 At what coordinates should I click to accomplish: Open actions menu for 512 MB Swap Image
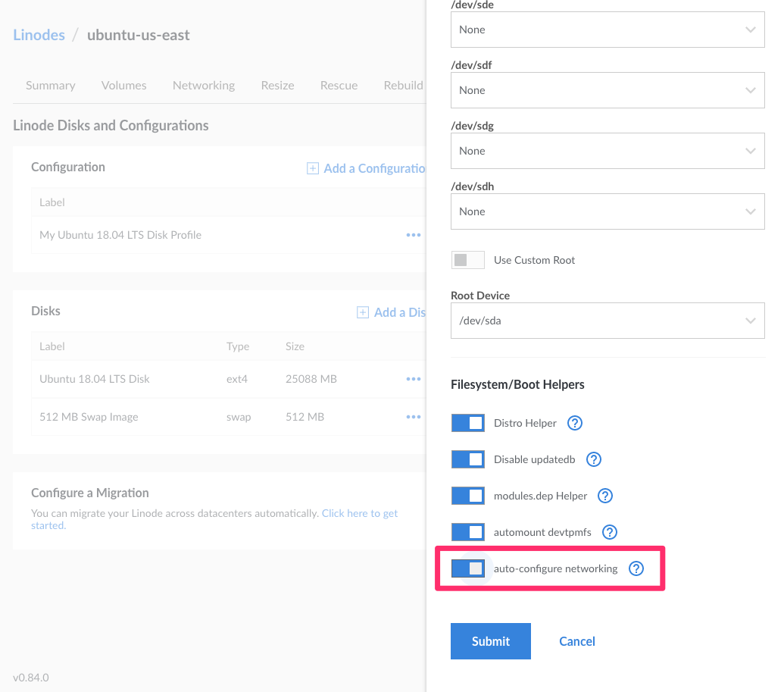[x=413, y=417]
